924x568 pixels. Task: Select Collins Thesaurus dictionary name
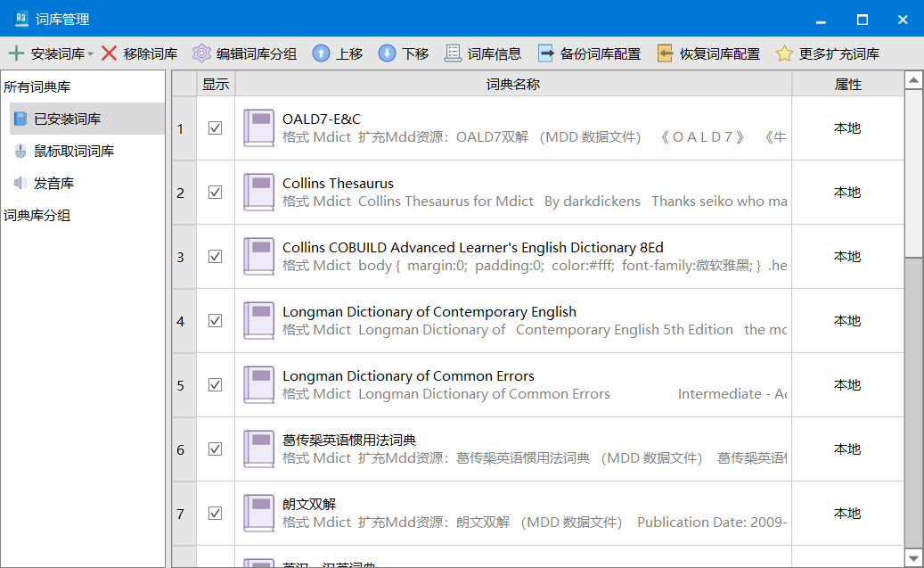click(338, 184)
